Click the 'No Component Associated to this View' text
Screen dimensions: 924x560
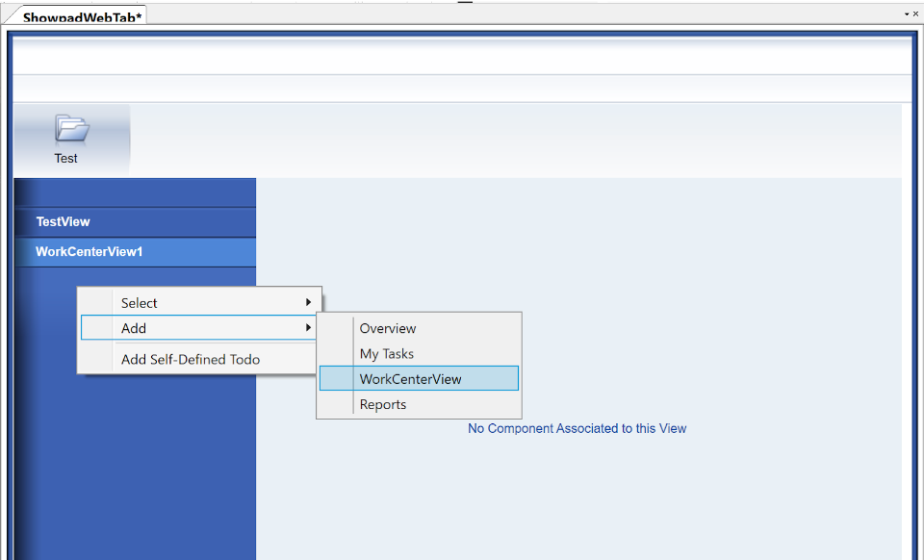click(x=577, y=428)
